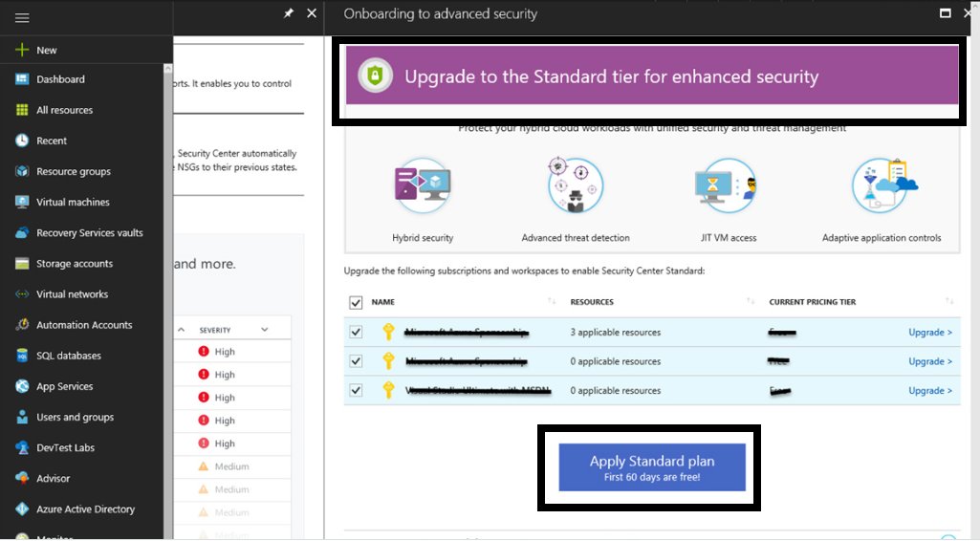Open Virtual machines monitor icon
980x541 pixels.
(x=22, y=202)
